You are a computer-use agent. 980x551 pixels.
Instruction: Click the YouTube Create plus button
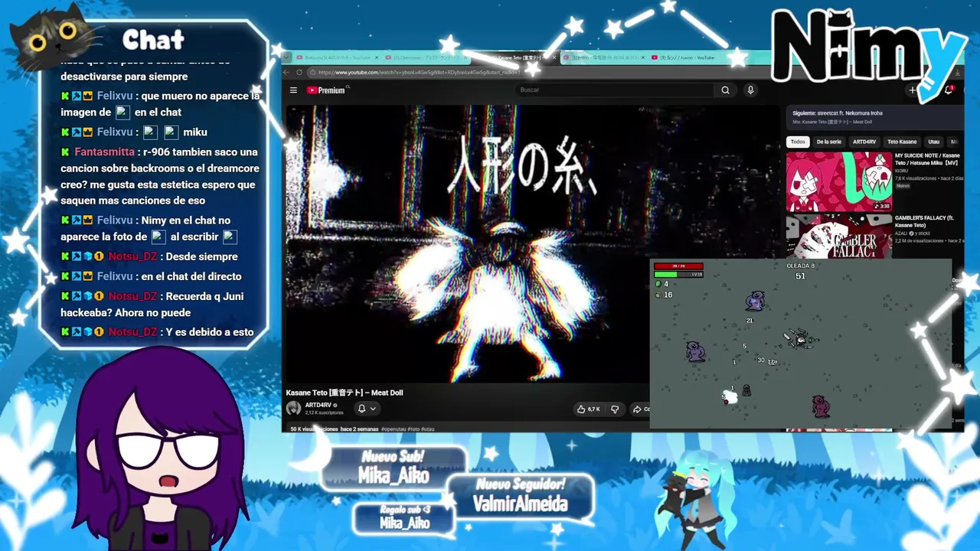(913, 90)
